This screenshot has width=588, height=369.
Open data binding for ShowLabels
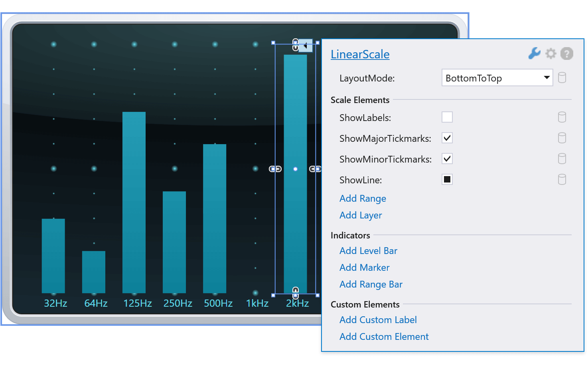click(x=562, y=117)
